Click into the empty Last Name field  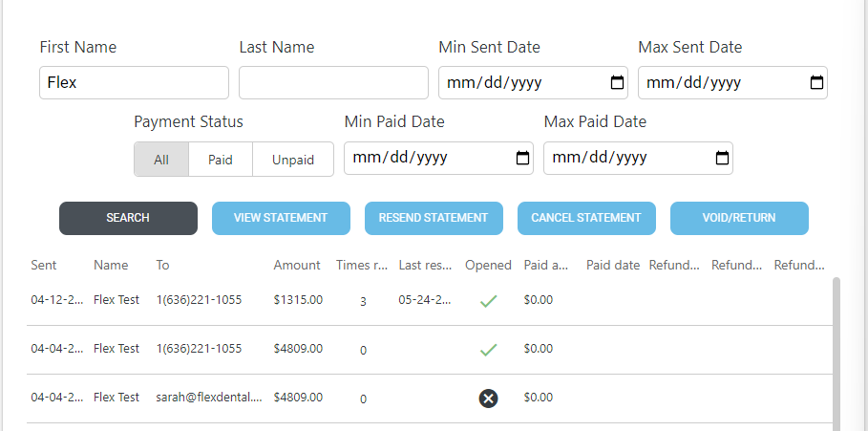[333, 83]
